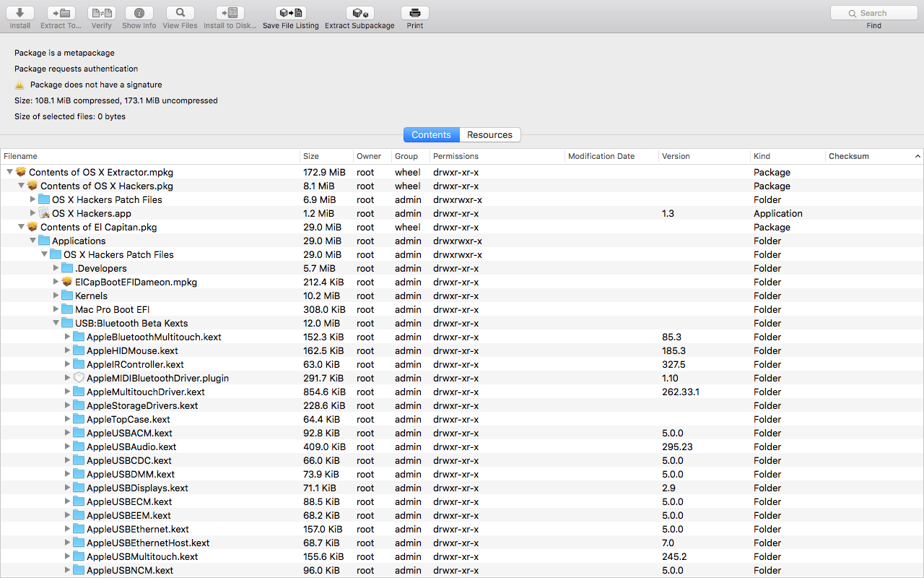
Task: Click the View Files magnifier icon
Action: [x=180, y=13]
